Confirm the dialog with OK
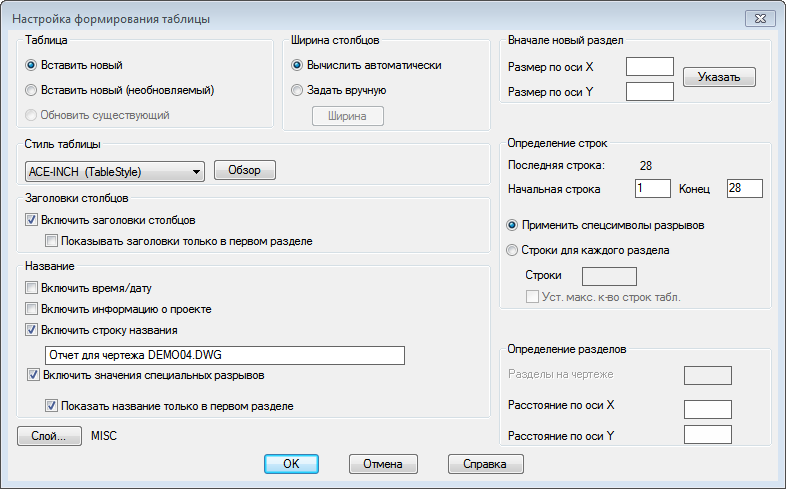Image resolution: width=786 pixels, height=489 pixels. 291,464
